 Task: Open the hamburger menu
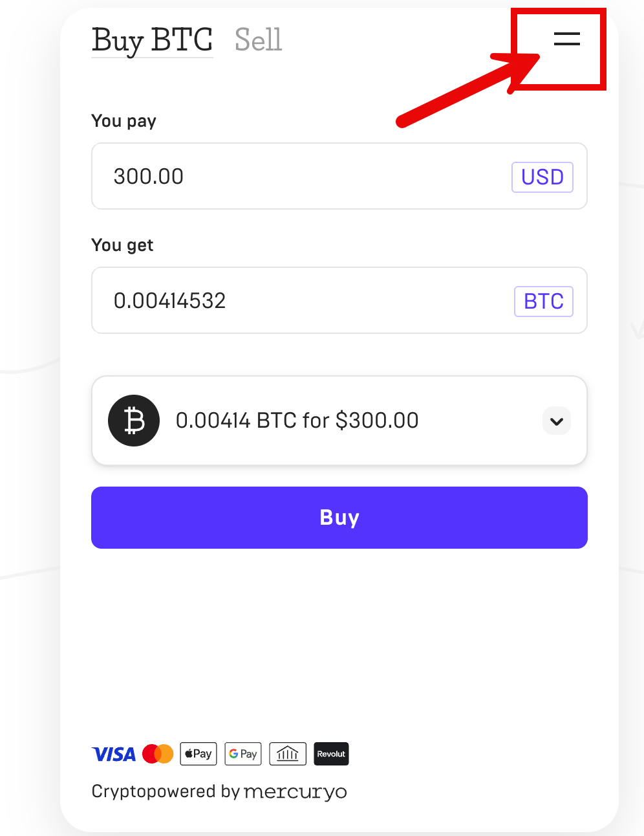(566, 39)
